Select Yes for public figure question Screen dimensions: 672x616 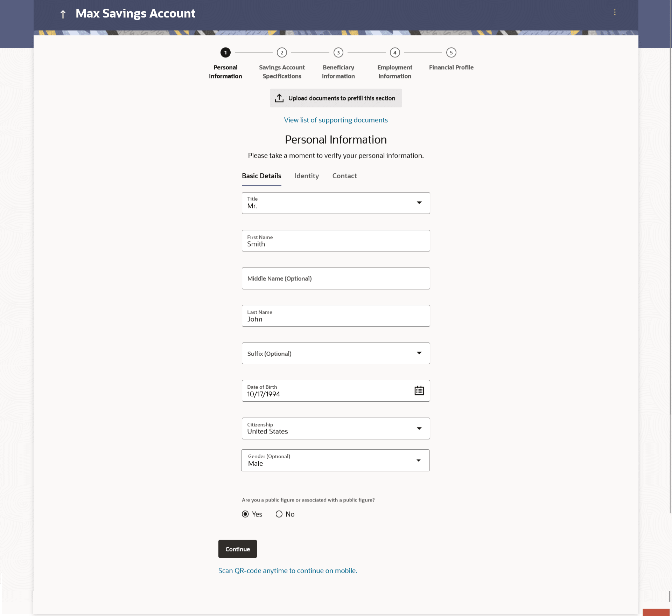[245, 514]
